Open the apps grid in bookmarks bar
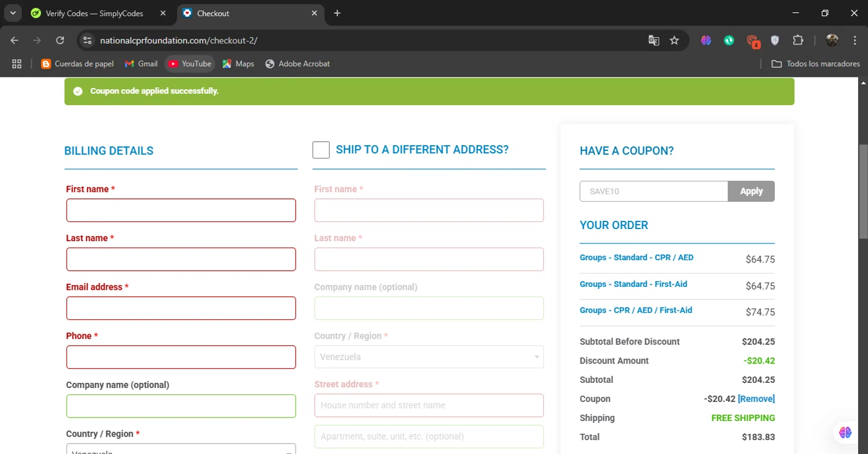The height and width of the screenshot is (454, 868). pos(17,64)
